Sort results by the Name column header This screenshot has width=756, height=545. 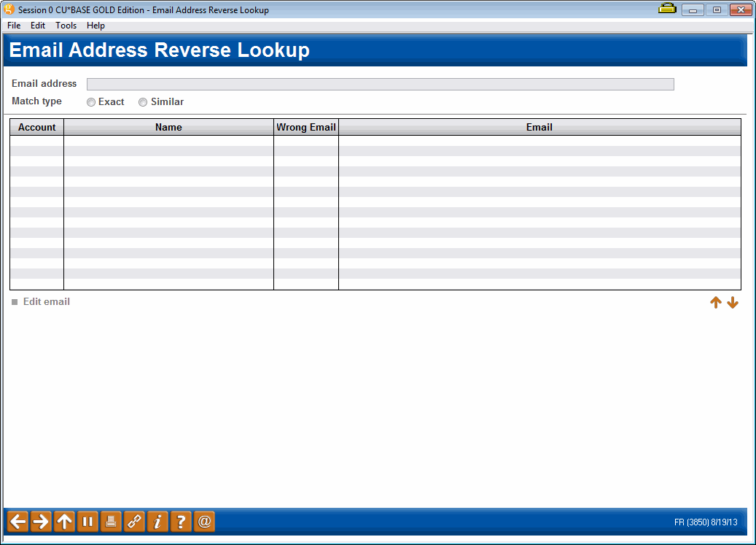tap(168, 126)
